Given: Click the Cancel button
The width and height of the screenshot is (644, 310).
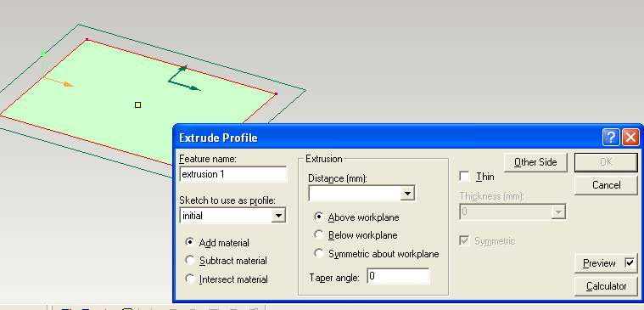Looking at the screenshot, I should click(x=606, y=185).
